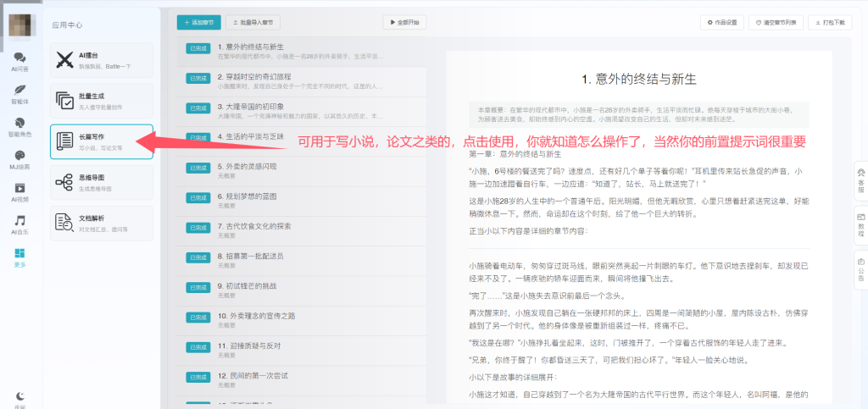The width and height of the screenshot is (868, 409).
Task: Select the 智能角色 sidebar icon
Action: click(19, 124)
